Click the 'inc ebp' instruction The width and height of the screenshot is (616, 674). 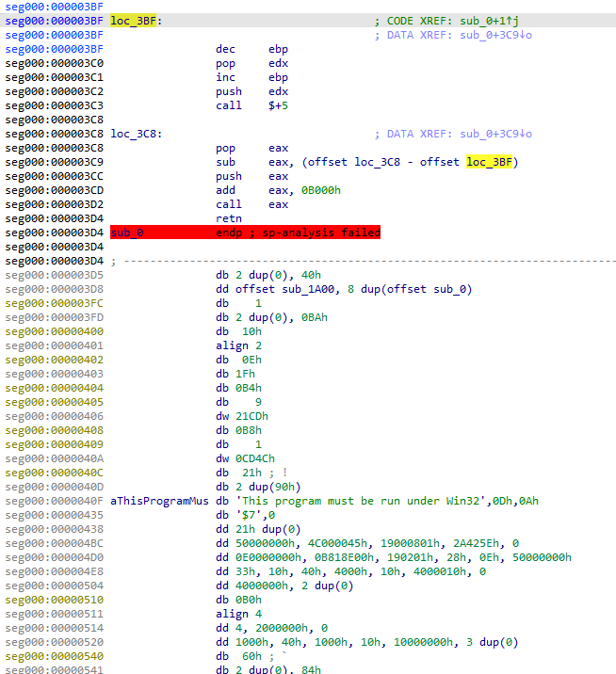pos(251,77)
